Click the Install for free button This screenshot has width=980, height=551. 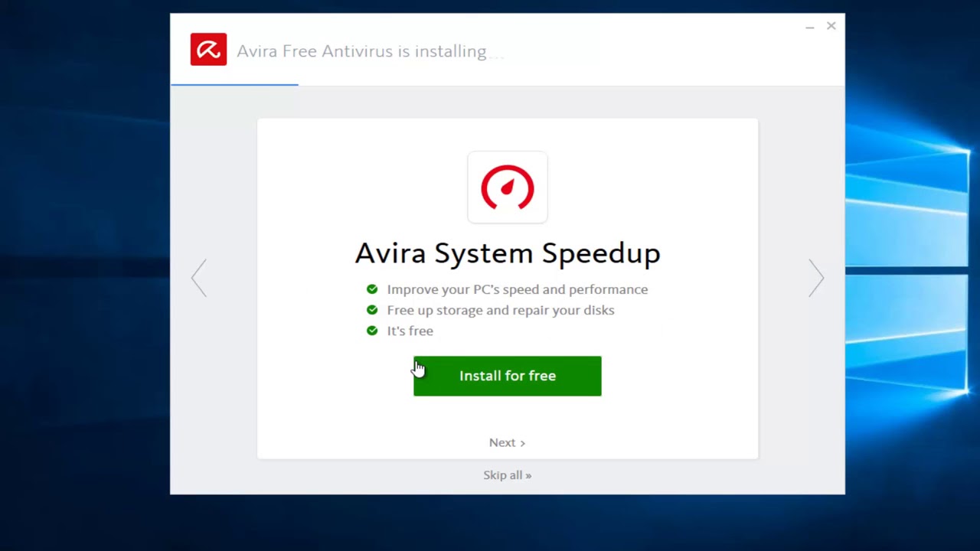click(508, 376)
